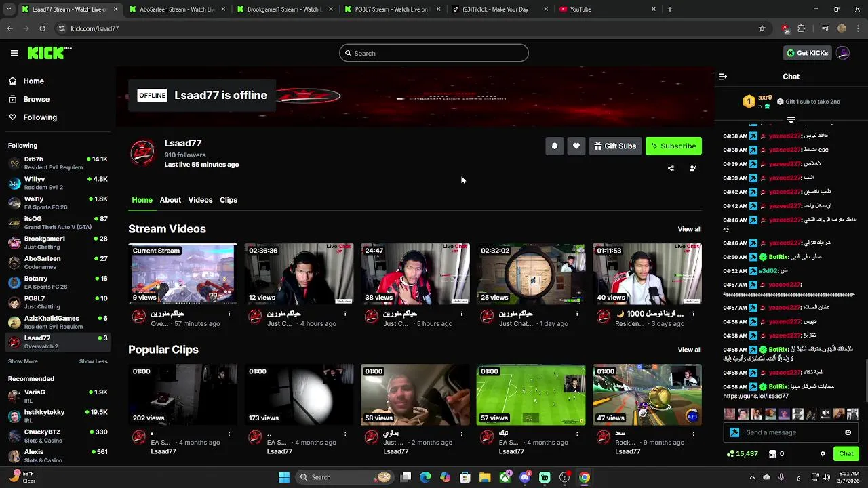This screenshot has height=488, width=868.
Task: Click chat identity badge icon in message box
Action: pyautogui.click(x=734, y=432)
